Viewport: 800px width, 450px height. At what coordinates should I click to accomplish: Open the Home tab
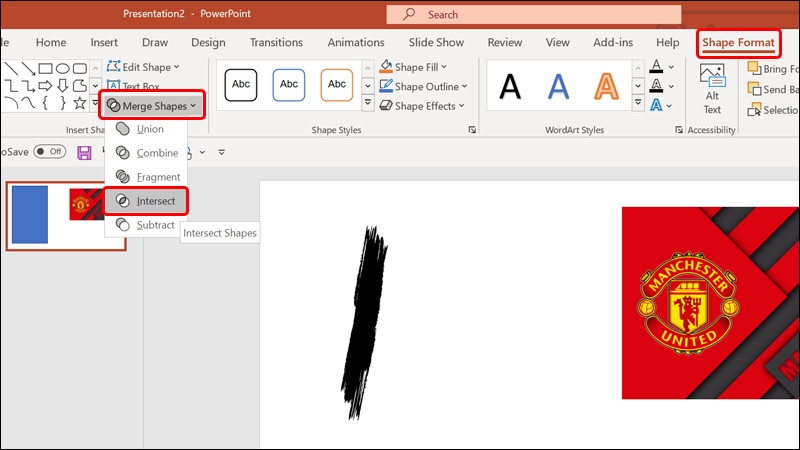coord(51,42)
